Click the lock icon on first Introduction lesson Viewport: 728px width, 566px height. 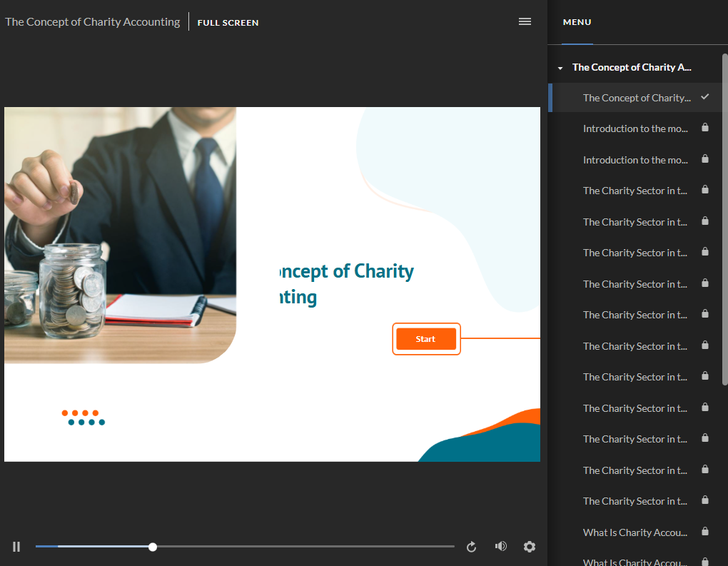[x=704, y=128]
